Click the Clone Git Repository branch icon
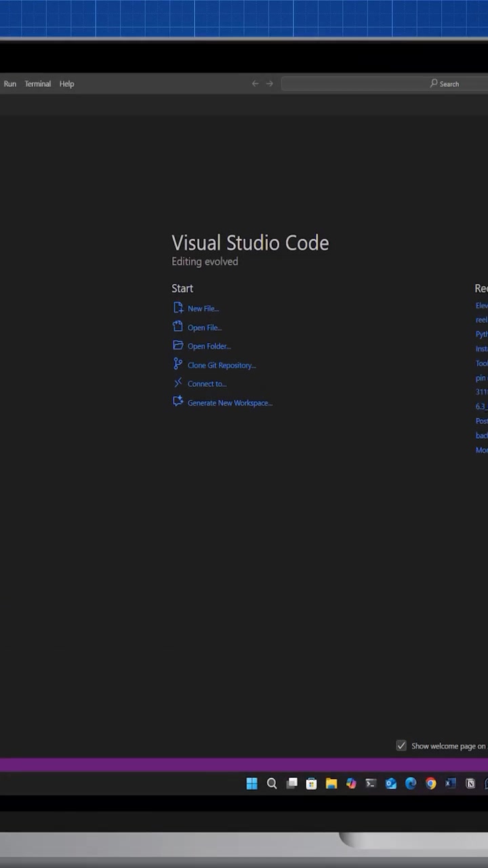The width and height of the screenshot is (488, 868). [x=178, y=364]
